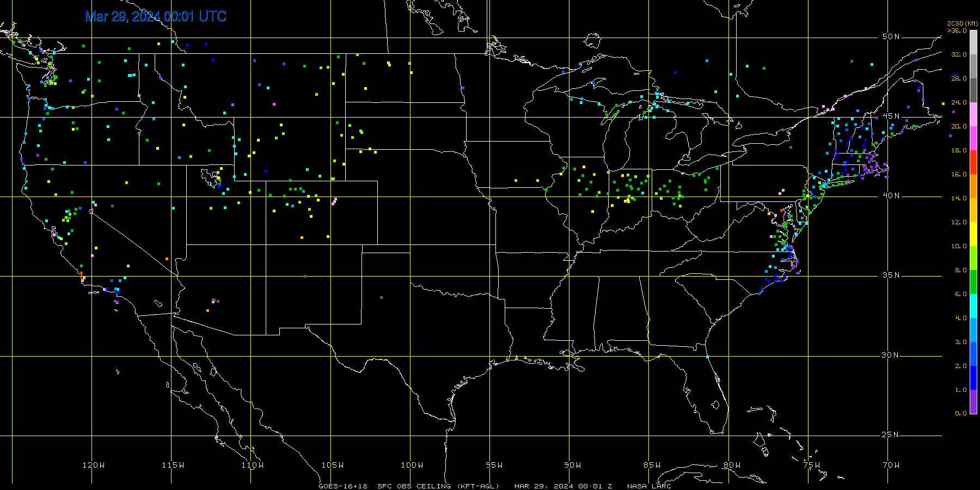Click the white top color bar segment
The width and height of the screenshot is (980, 490).
[x=973, y=42]
